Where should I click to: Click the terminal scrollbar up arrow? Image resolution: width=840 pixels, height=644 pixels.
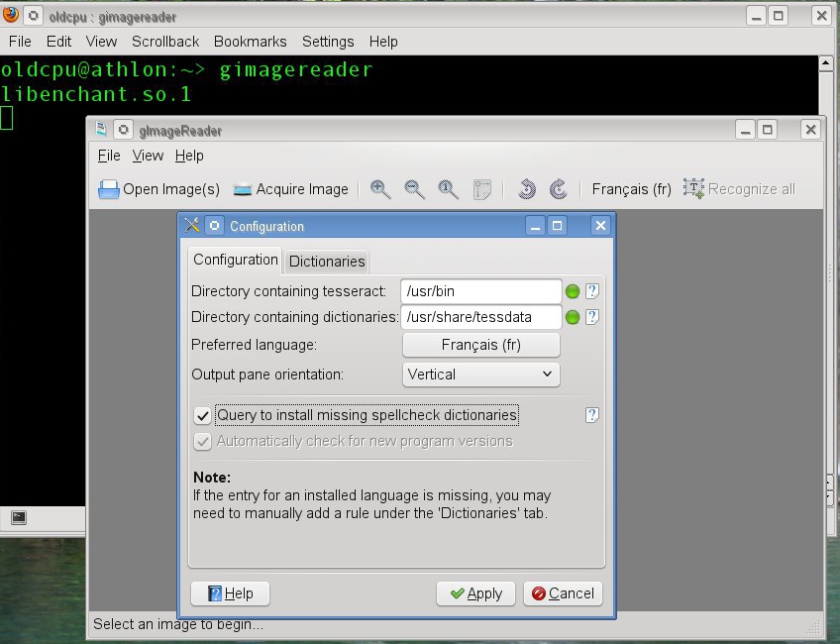pos(826,63)
